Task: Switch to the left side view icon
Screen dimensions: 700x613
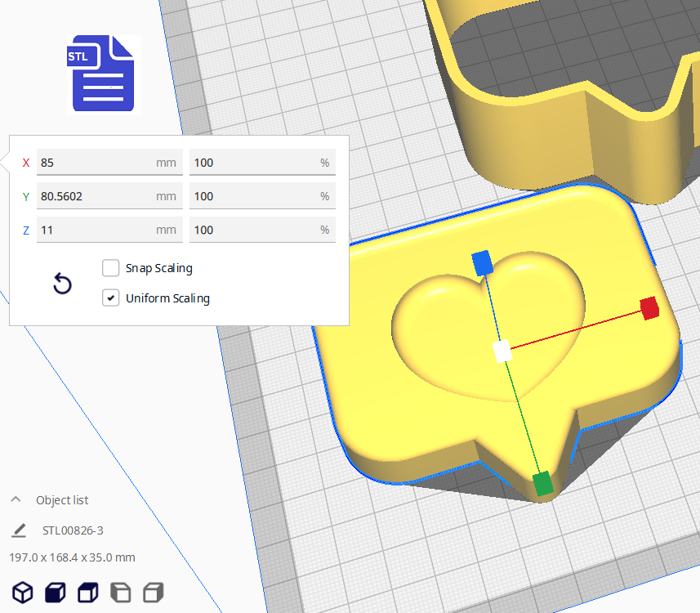Action: (x=120, y=592)
